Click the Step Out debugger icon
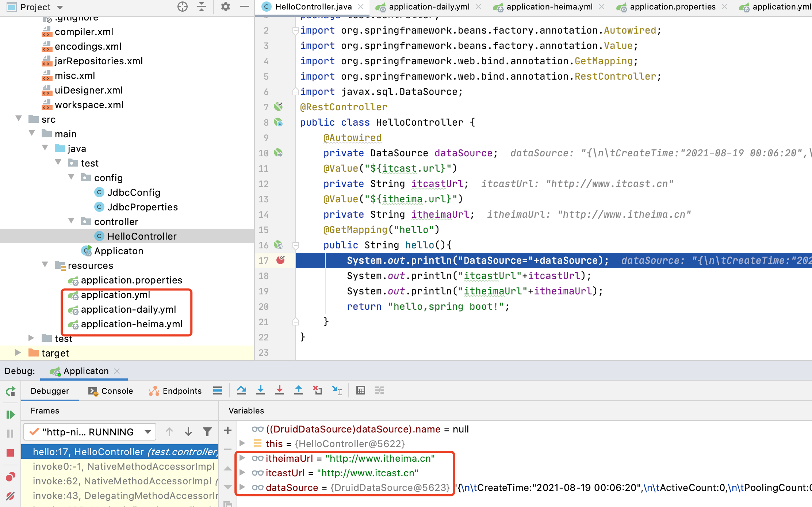The width and height of the screenshot is (812, 507). (299, 390)
